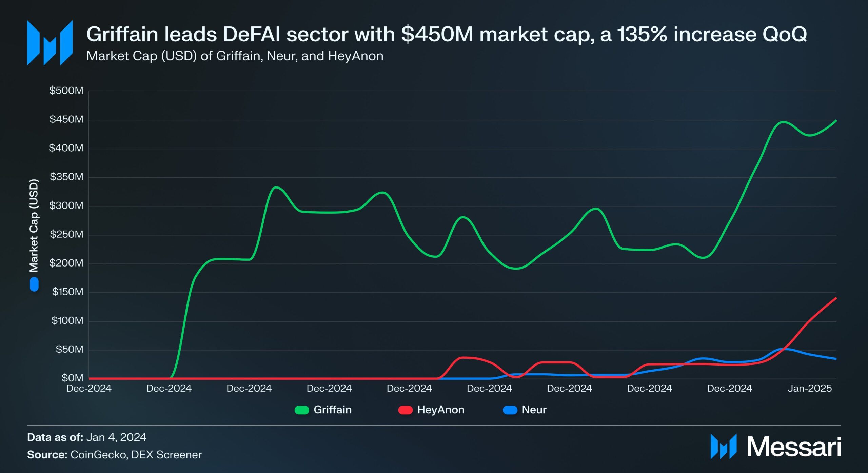Click the blue Neur legend swatch
The height and width of the screenshot is (473, 868).
pos(510,410)
